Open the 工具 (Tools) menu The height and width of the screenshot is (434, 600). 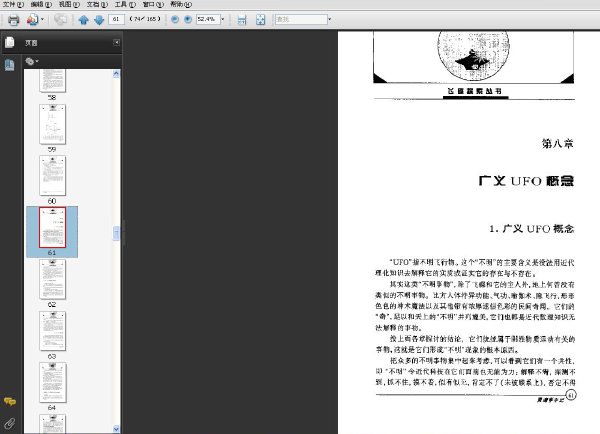tap(125, 4)
